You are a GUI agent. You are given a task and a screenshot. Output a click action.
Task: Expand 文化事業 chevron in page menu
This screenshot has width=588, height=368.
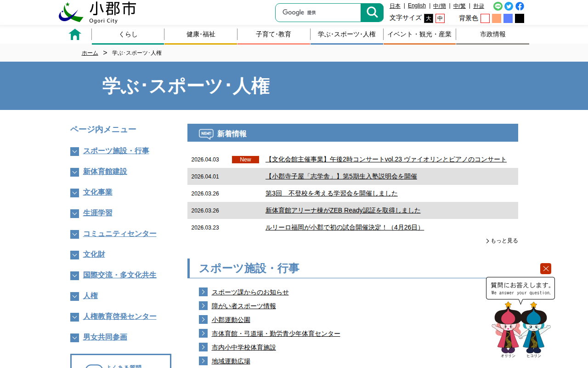[75, 193]
